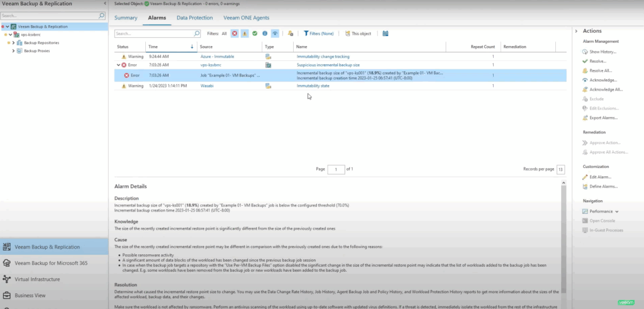Switch to the Data Protection tab

(194, 18)
